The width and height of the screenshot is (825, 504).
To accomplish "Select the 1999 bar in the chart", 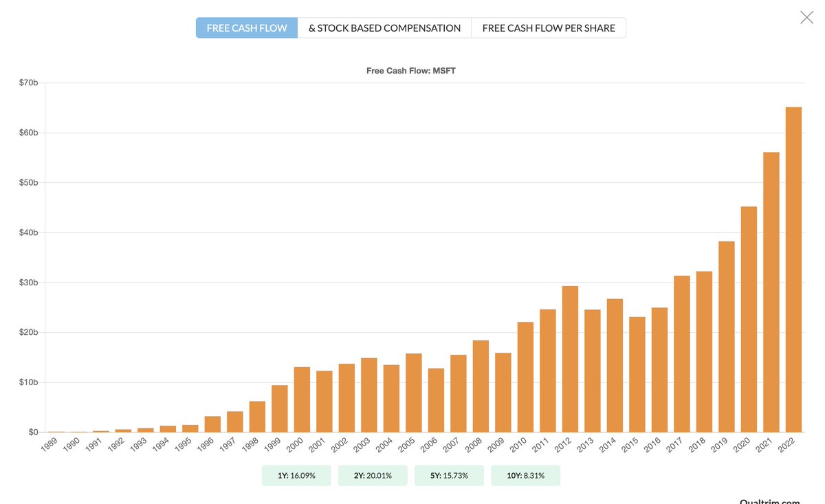I will pos(280,408).
